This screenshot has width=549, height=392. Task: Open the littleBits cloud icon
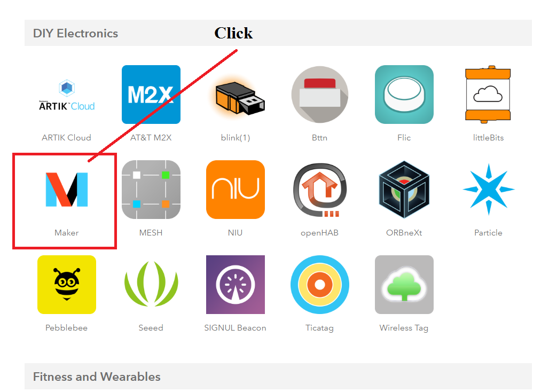pyautogui.click(x=488, y=95)
